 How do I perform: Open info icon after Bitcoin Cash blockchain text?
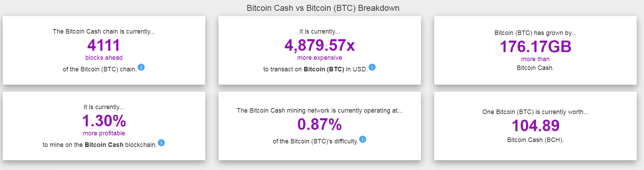point(161,143)
